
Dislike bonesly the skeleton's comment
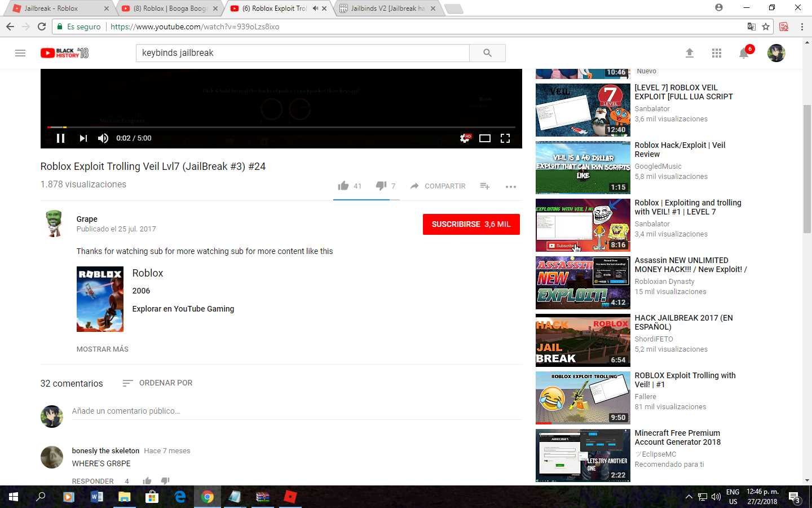(165, 481)
